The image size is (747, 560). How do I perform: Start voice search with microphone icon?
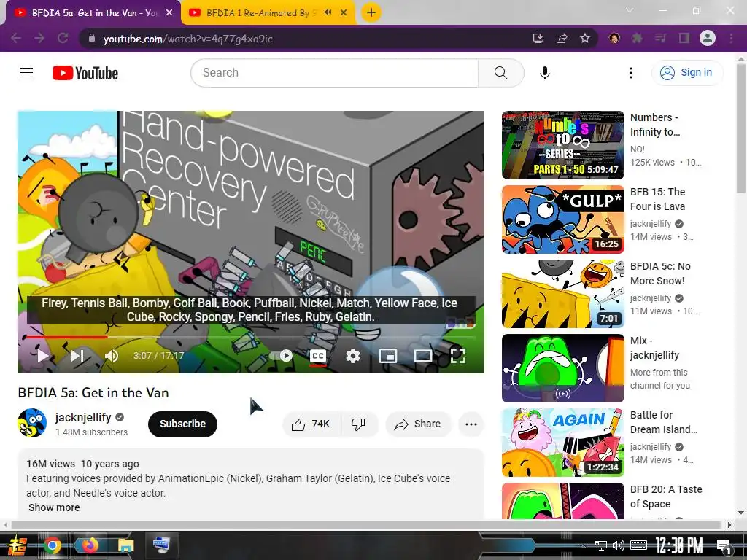pyautogui.click(x=545, y=73)
